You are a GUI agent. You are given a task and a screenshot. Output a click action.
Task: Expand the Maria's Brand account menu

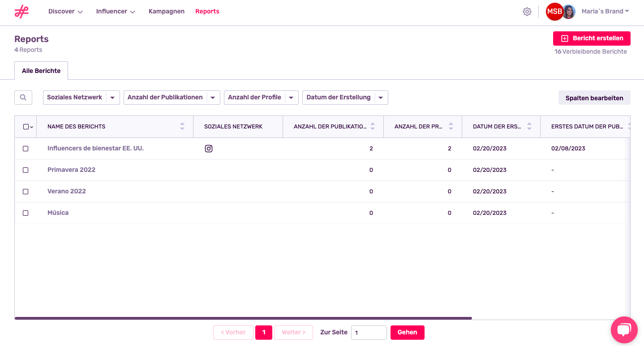605,12
